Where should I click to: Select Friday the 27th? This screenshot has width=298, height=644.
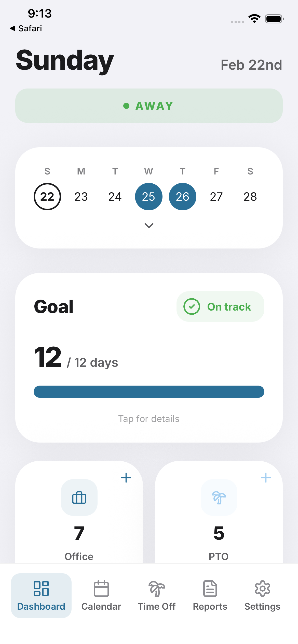[x=216, y=197]
